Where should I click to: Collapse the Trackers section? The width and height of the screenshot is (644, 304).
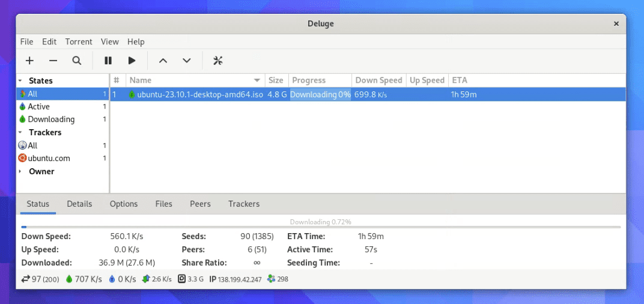coord(20,133)
